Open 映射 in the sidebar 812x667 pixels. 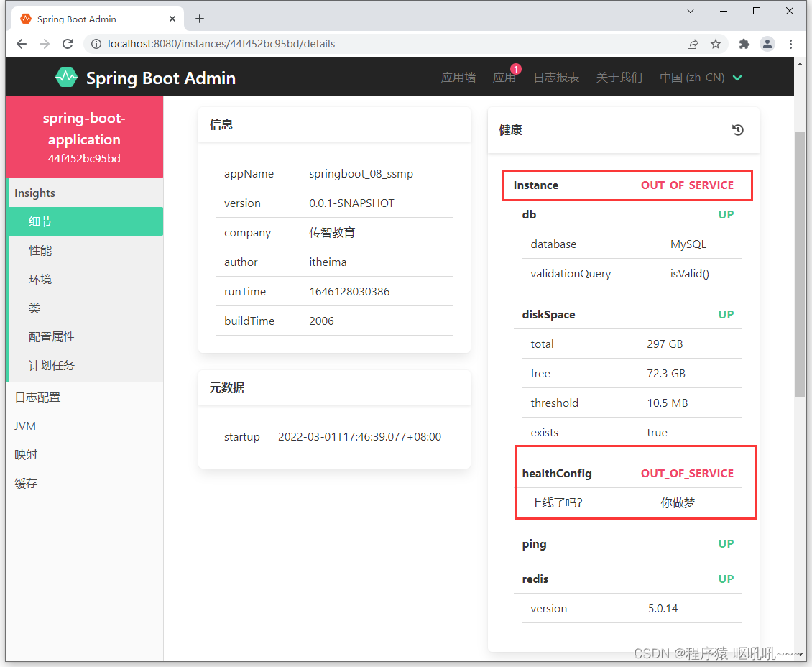pyautogui.click(x=84, y=455)
